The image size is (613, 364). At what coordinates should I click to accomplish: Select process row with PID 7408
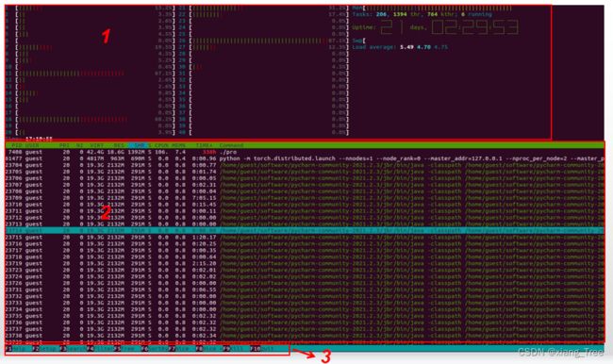tap(305, 152)
